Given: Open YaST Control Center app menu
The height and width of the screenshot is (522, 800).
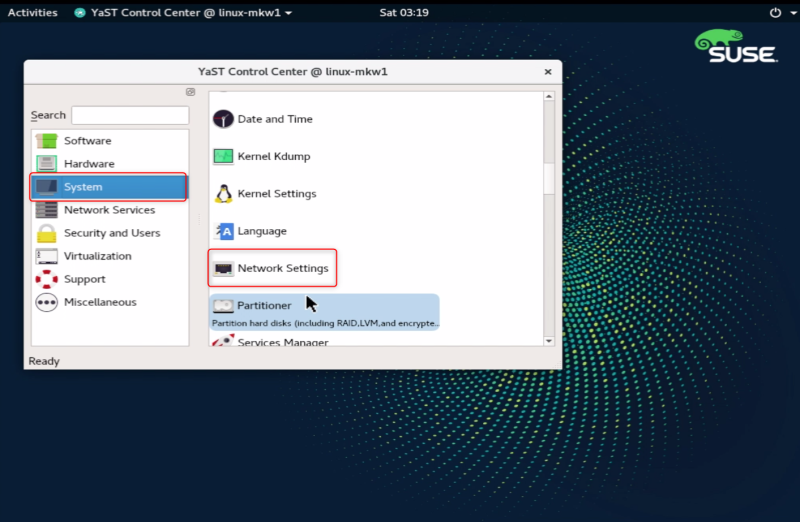Looking at the screenshot, I should click(184, 12).
